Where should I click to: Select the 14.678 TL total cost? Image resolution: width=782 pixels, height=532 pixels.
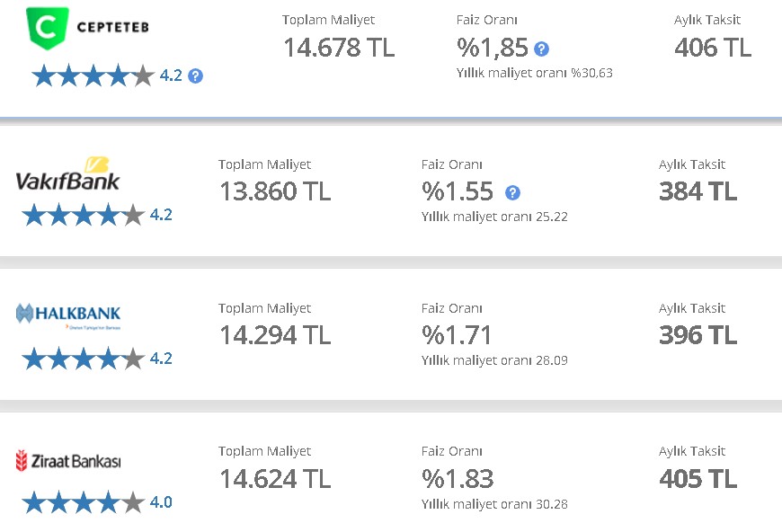click(339, 48)
